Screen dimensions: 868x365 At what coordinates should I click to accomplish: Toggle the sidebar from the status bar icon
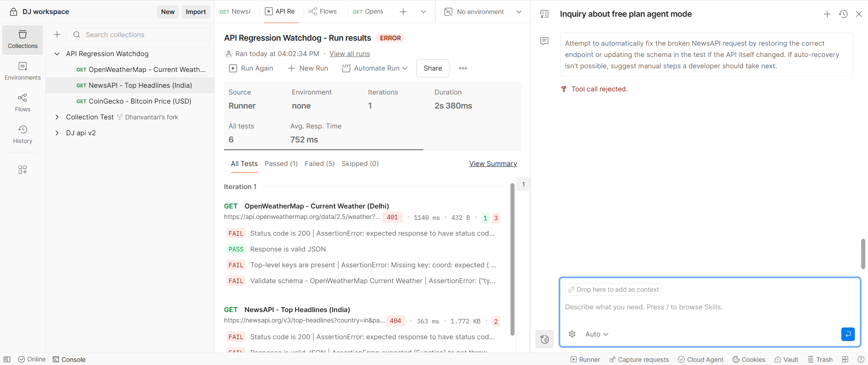pyautogui.click(x=7, y=360)
